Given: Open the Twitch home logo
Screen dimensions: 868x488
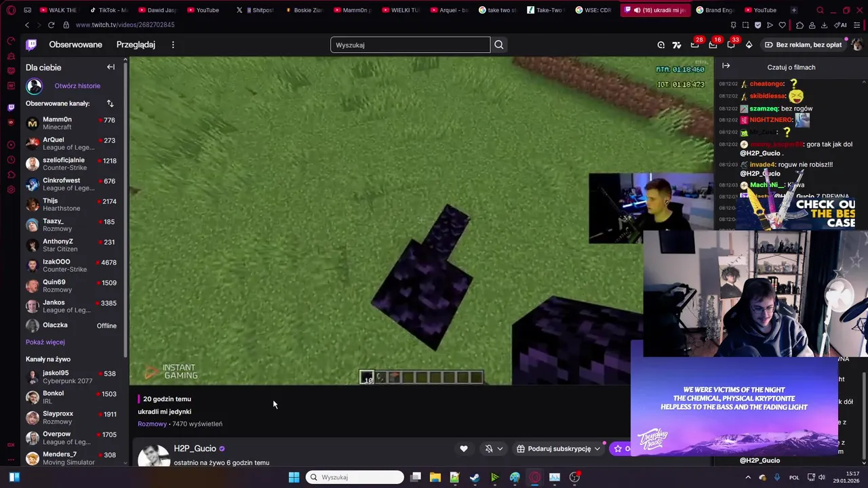Looking at the screenshot, I should (x=31, y=45).
